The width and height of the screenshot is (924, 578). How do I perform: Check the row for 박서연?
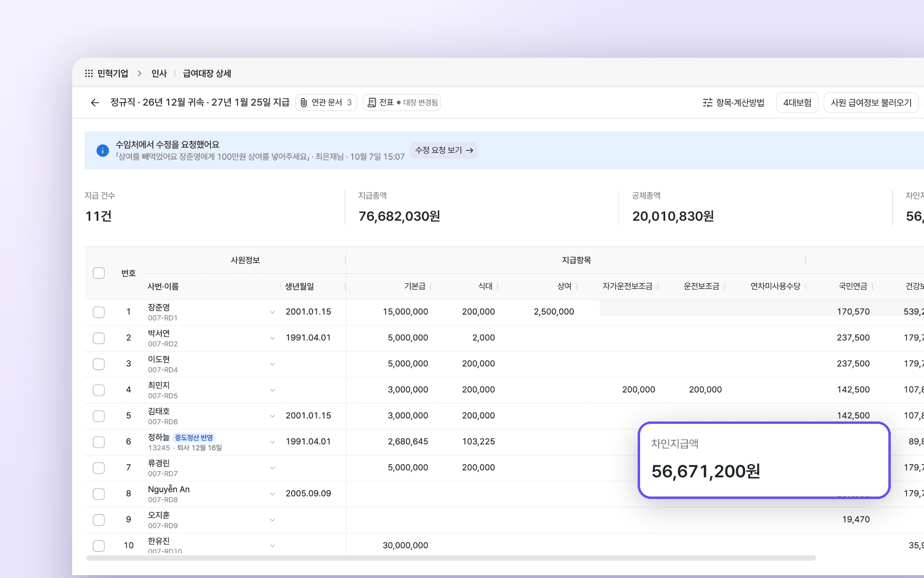(x=99, y=338)
